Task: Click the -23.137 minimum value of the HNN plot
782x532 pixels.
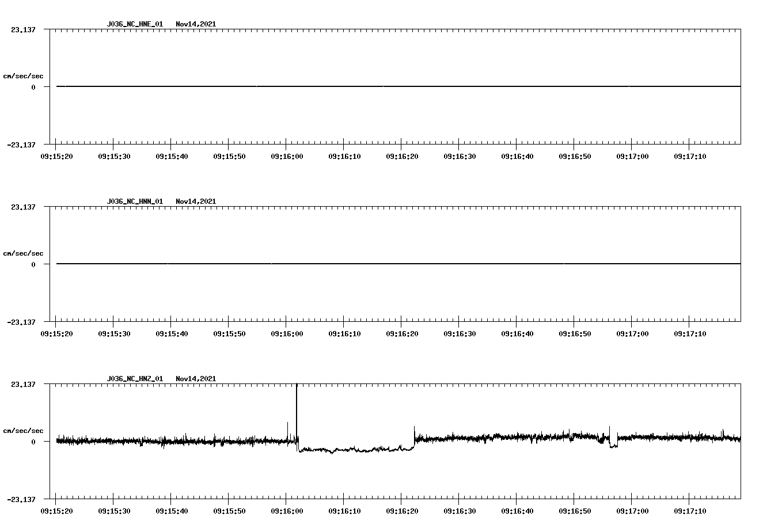Action: 21,322
